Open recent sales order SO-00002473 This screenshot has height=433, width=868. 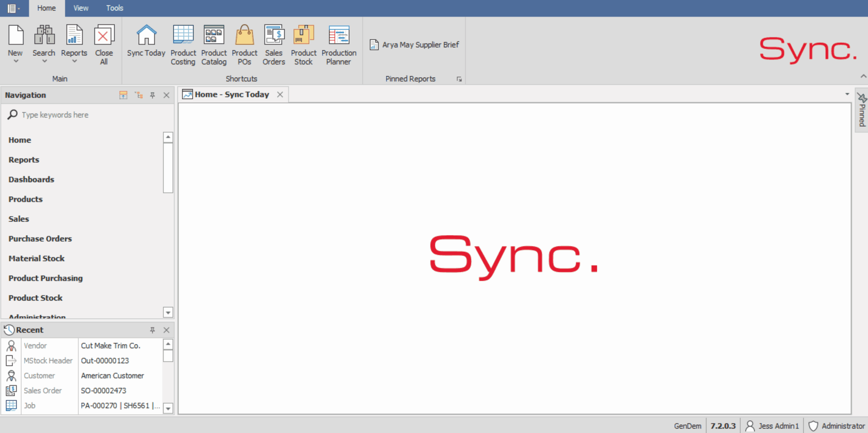pos(103,390)
